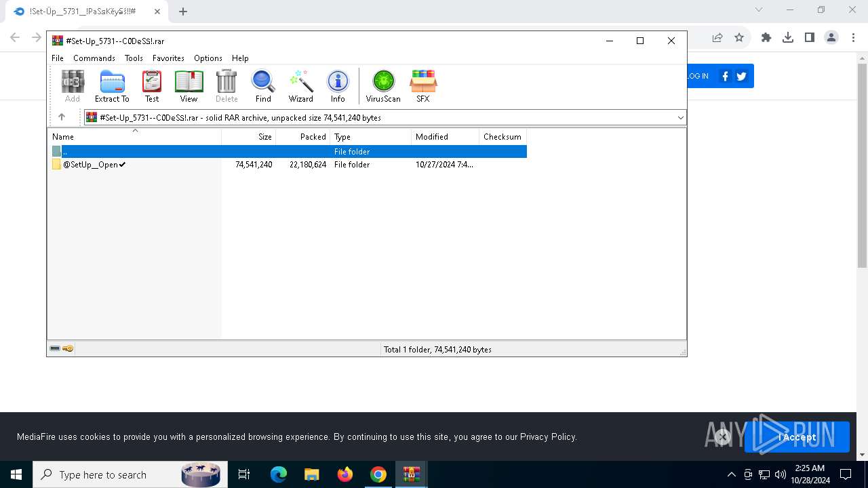Open a new Chrome tab
This screenshot has height=488, width=868.
tap(183, 12)
